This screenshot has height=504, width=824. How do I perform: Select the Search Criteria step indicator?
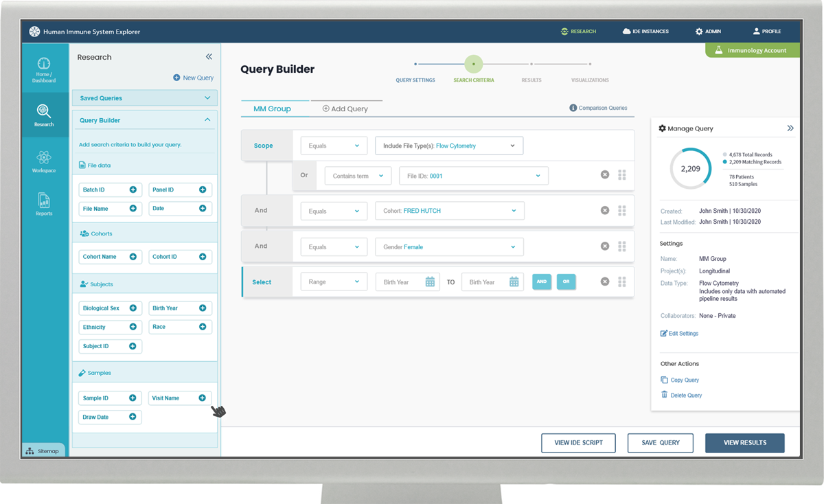[x=473, y=65]
